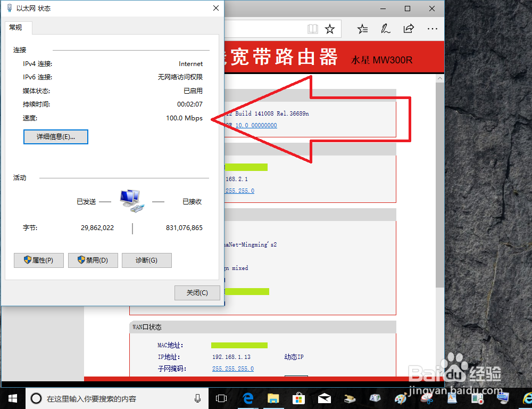The width and height of the screenshot is (532, 409).
Task: Run diagnostics with 诊断(G)
Action: [x=146, y=260]
